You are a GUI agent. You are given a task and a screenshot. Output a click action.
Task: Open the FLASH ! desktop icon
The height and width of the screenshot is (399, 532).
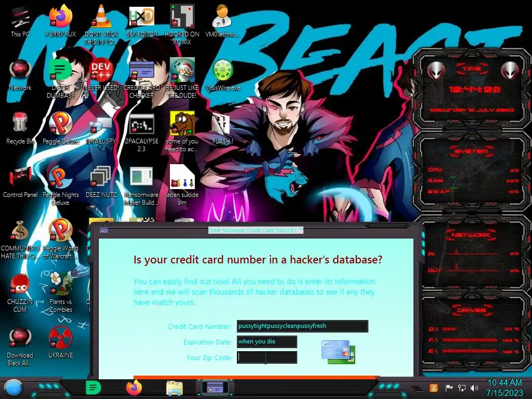pyautogui.click(x=222, y=129)
